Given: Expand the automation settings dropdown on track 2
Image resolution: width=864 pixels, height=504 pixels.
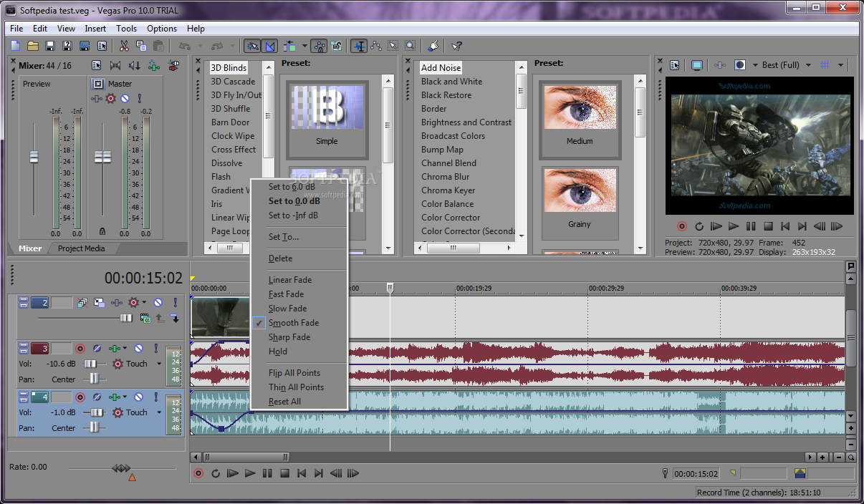Looking at the screenshot, I should point(143,302).
